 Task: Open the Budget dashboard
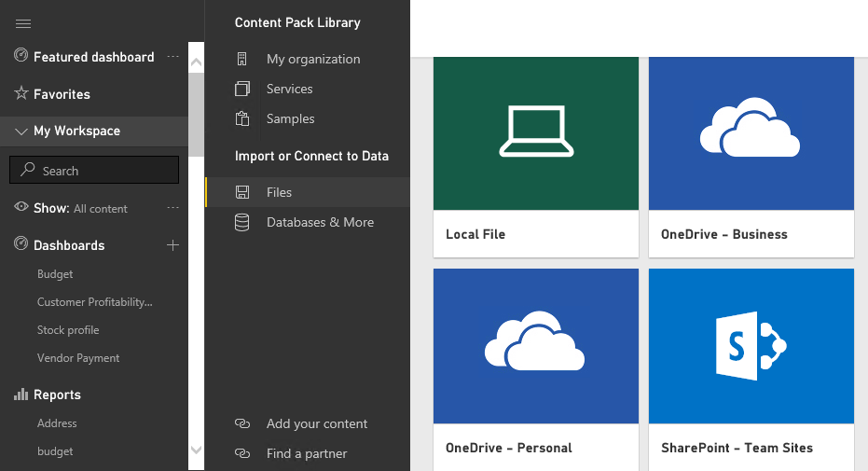coord(55,274)
